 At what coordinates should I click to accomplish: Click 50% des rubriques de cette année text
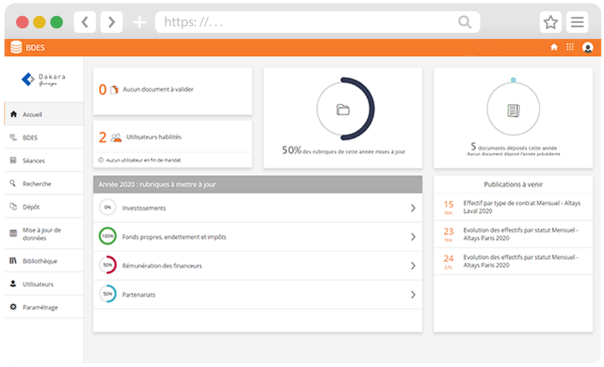343,150
